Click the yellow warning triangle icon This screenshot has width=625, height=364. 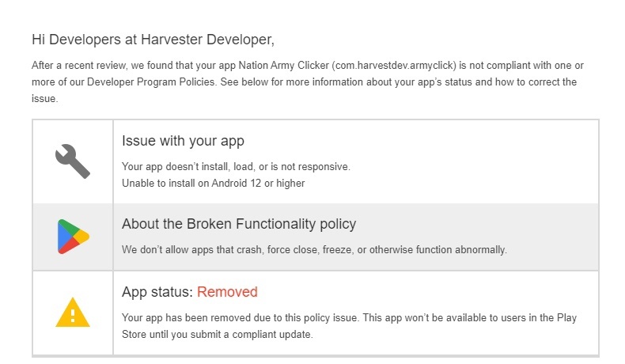(x=73, y=313)
